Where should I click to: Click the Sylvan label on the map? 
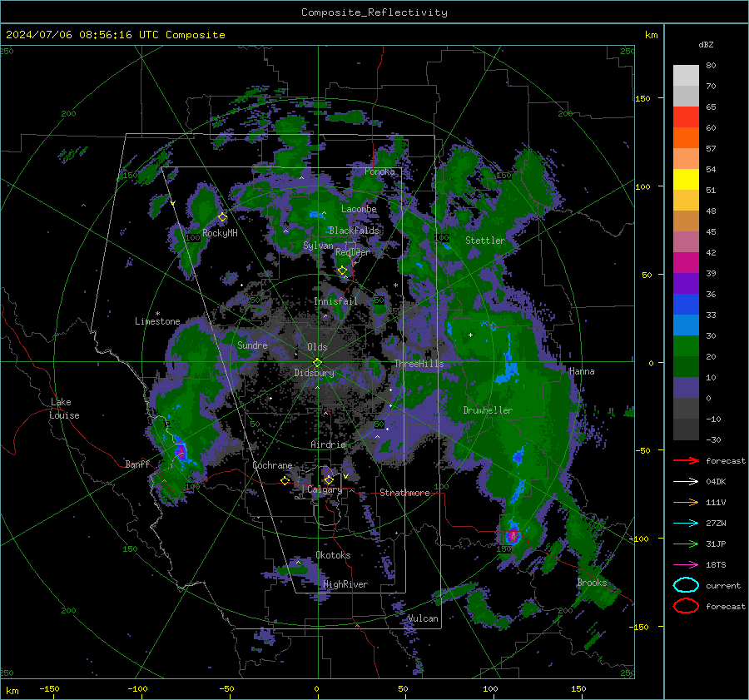[x=318, y=246]
